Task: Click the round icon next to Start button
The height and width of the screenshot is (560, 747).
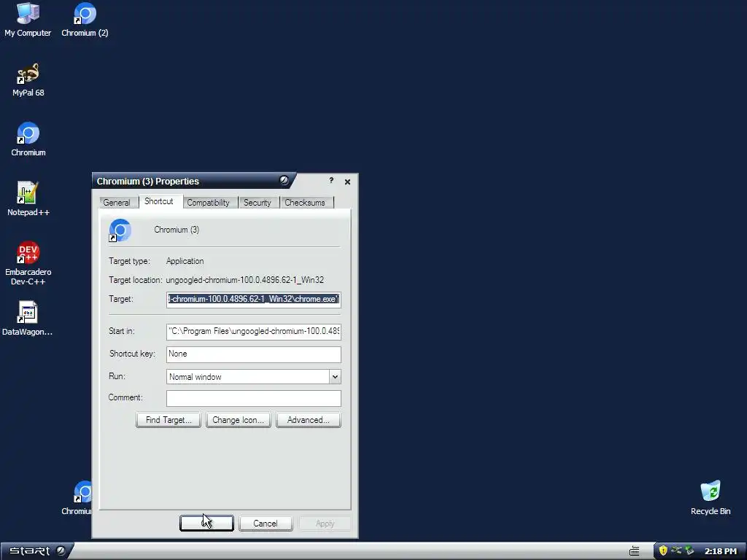Action: [x=61, y=551]
